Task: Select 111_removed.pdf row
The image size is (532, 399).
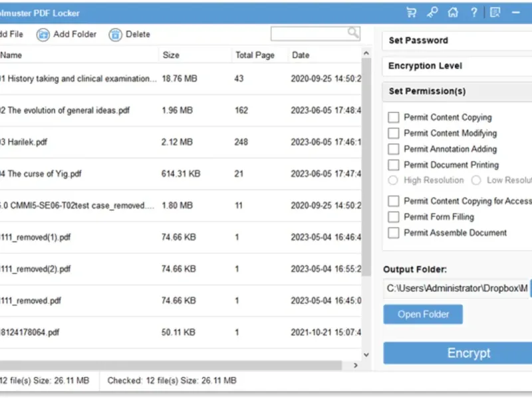Action: (180, 301)
